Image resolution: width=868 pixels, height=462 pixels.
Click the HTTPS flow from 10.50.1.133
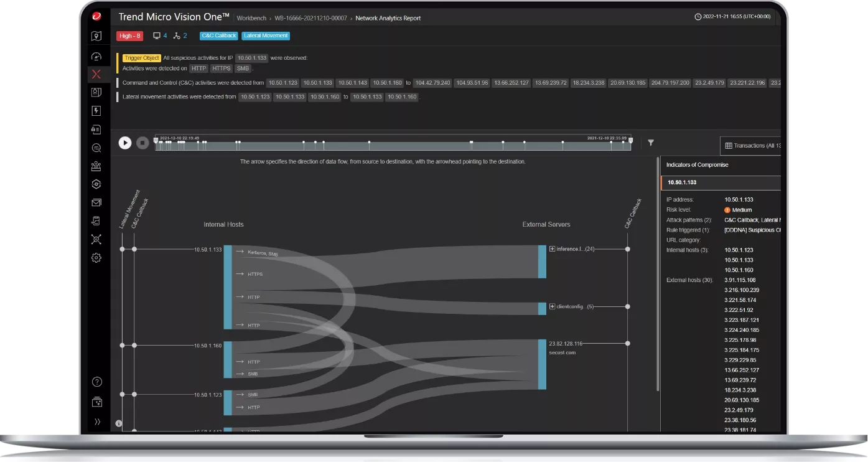point(255,274)
